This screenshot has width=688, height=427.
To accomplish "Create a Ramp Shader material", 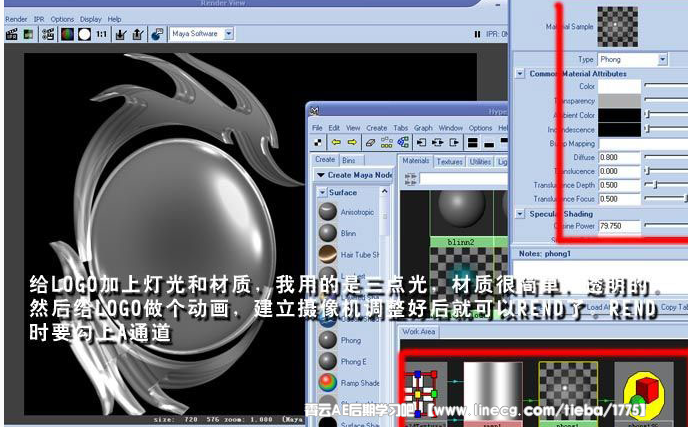I will (x=349, y=383).
